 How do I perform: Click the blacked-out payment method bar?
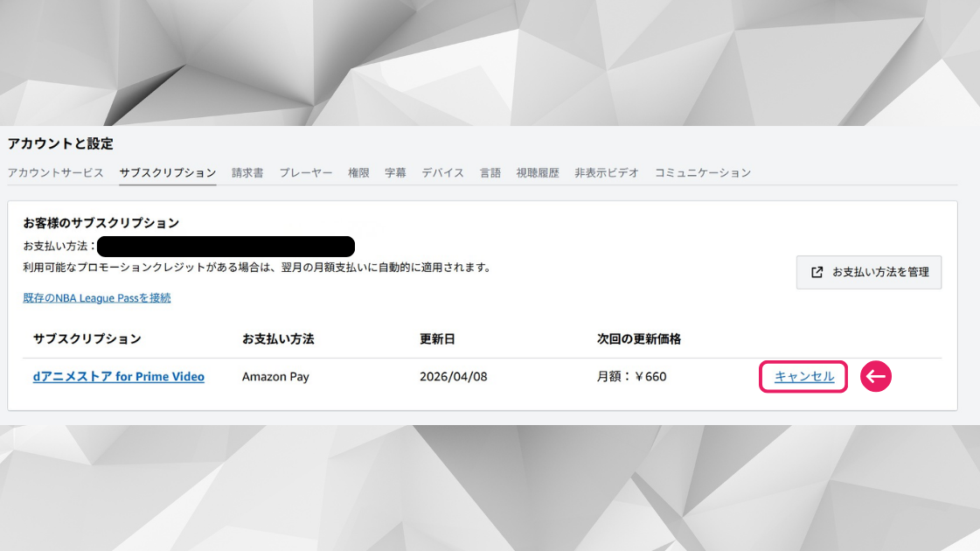tap(226, 246)
